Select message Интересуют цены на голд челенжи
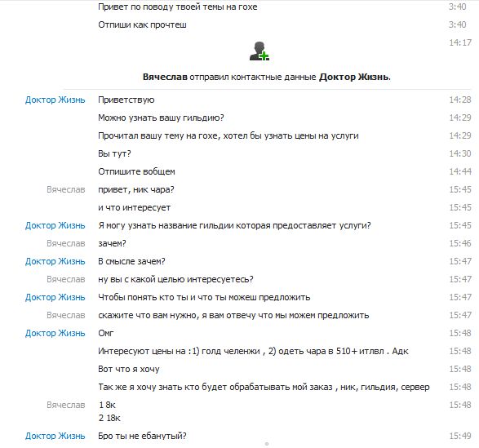479x448 pixels. click(x=253, y=352)
